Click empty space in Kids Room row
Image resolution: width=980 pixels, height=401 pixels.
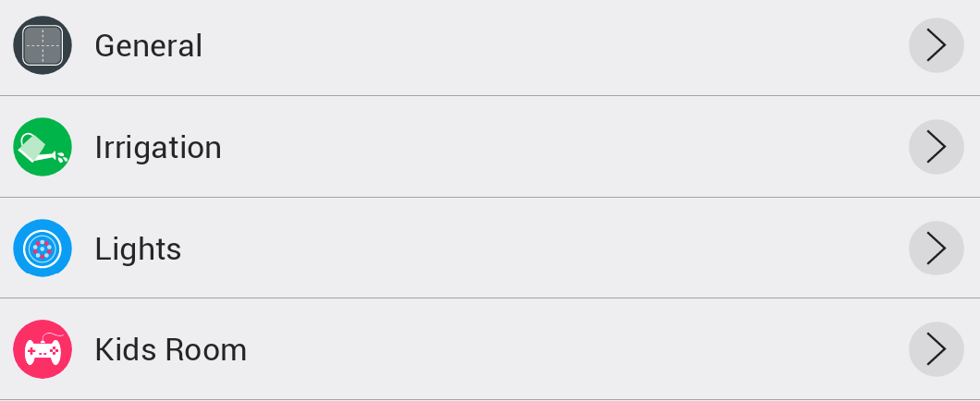(x=555, y=349)
